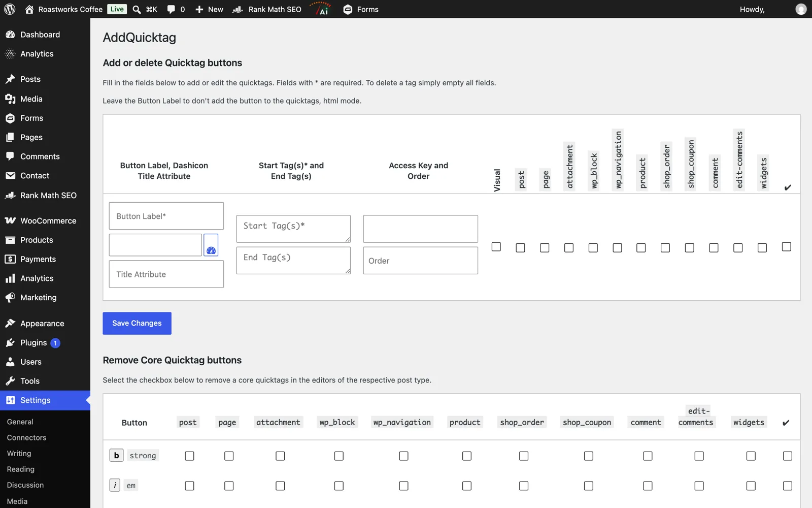The width and height of the screenshot is (812, 508).
Task: Click the b strong quicktag button
Action: click(x=116, y=455)
